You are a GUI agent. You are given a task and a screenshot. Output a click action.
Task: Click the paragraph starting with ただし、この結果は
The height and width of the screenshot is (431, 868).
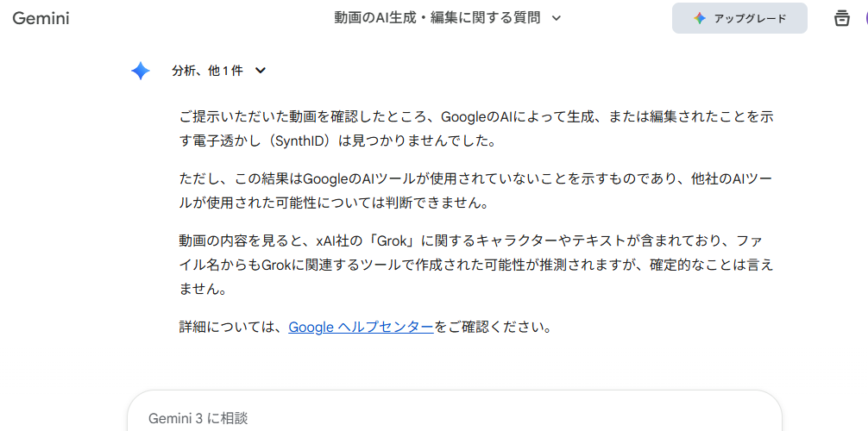pos(475,191)
